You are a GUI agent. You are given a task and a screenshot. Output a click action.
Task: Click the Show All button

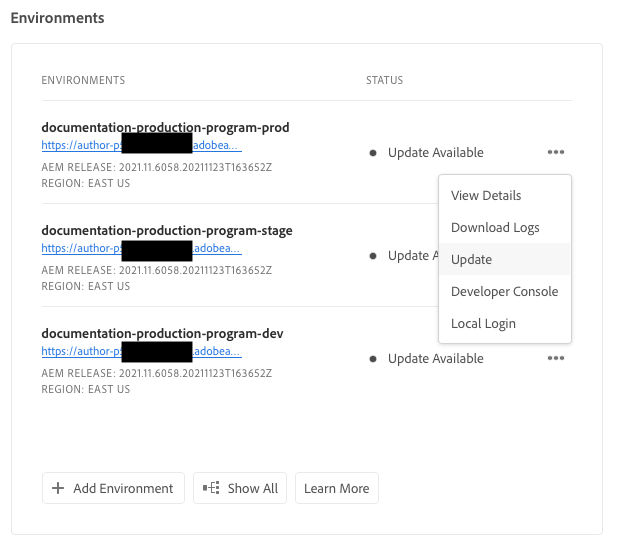(x=240, y=488)
